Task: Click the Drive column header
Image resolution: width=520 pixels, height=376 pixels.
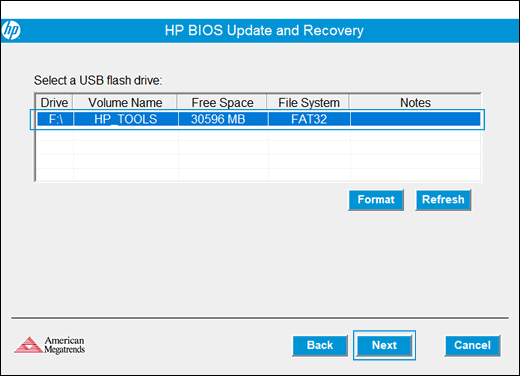Action: pos(54,102)
